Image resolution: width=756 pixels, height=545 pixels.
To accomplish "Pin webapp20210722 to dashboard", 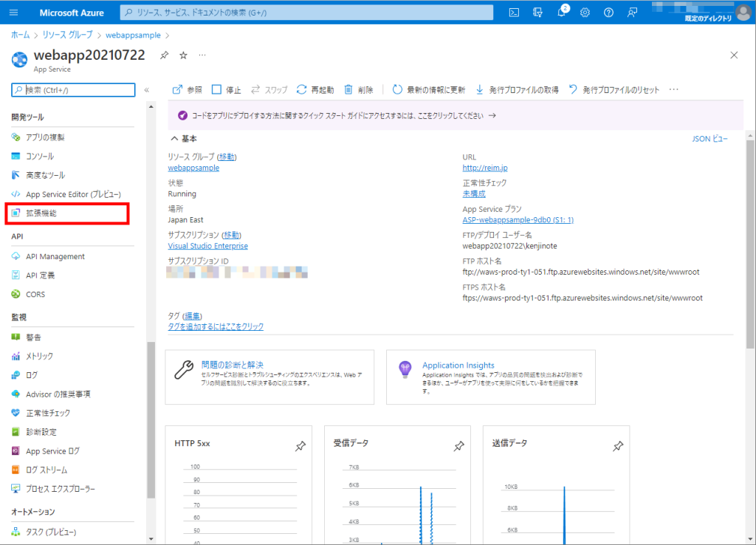I will (x=165, y=55).
